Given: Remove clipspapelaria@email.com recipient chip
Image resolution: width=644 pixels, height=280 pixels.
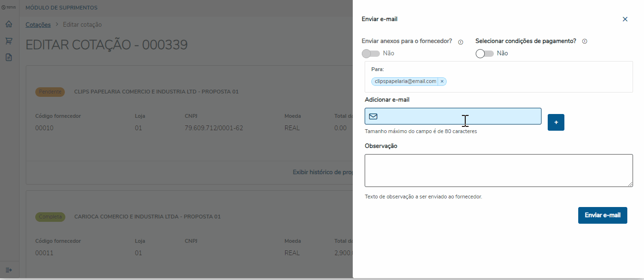Looking at the screenshot, I should point(442,82).
